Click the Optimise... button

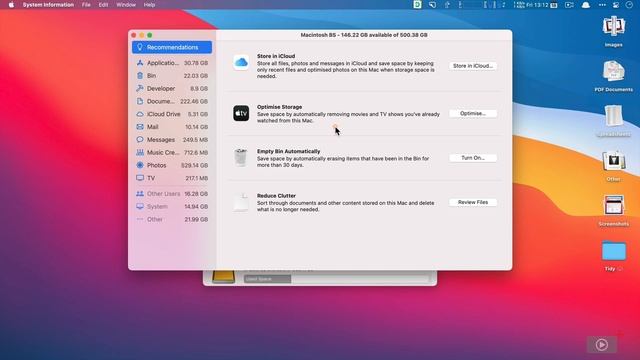coord(473,113)
